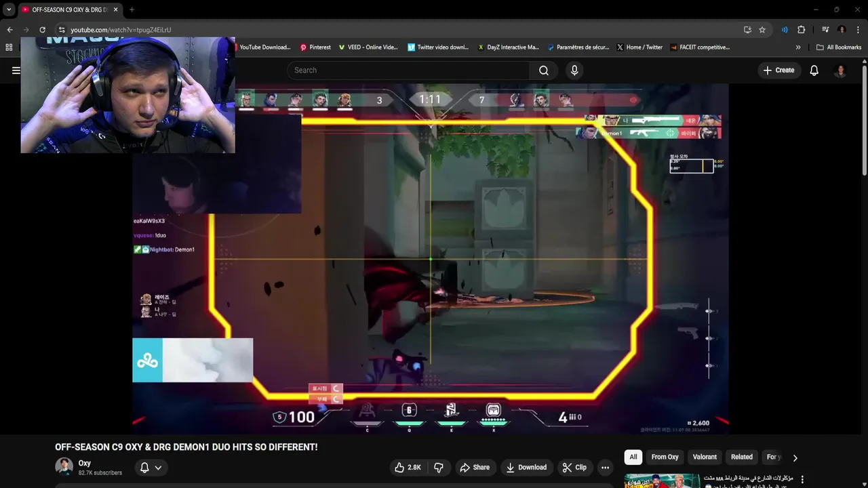Select the From Oxy filter chip
The image size is (868, 488).
(x=665, y=457)
